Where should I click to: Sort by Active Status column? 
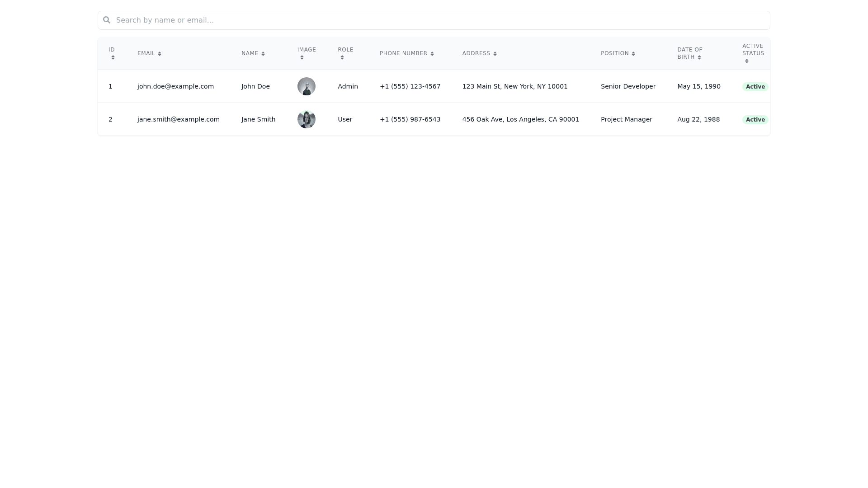click(747, 61)
